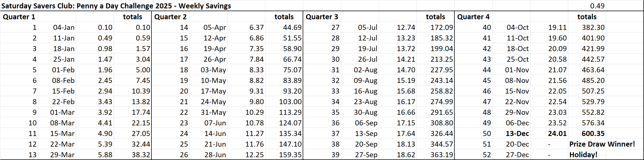The image size is (644, 160).
Task: Select the Holiday! cell
Action: point(583,155)
